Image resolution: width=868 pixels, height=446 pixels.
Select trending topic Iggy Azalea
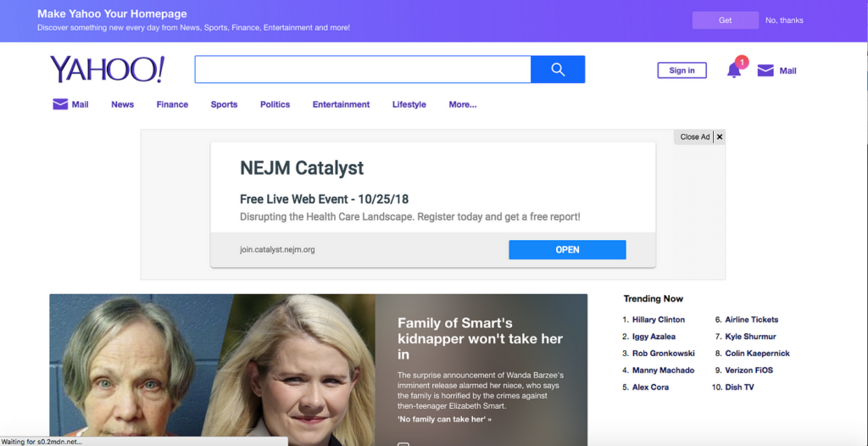pos(654,337)
